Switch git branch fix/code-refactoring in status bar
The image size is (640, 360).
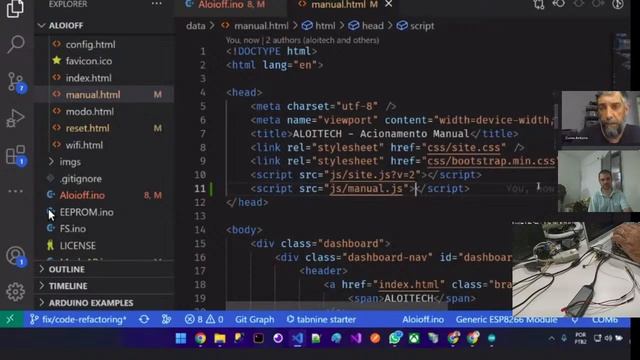coord(78,319)
